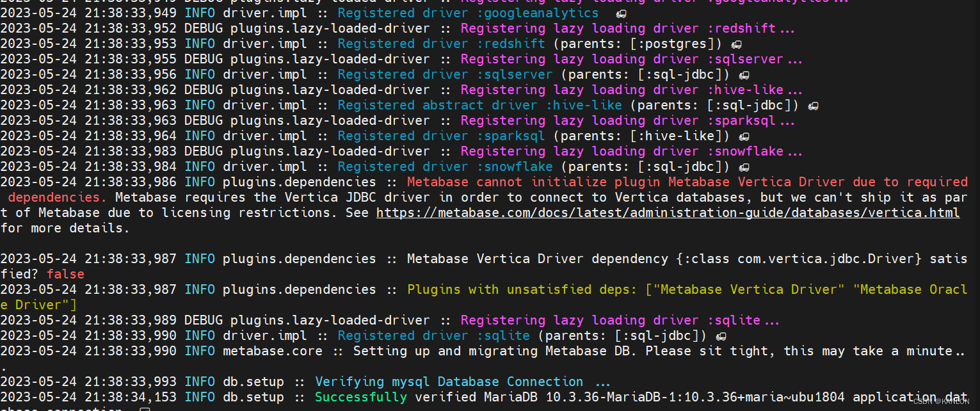This screenshot has height=411, width=980.
Task: Click blue text "Registered driver :sqlserver"
Action: pyautogui.click(x=445, y=74)
